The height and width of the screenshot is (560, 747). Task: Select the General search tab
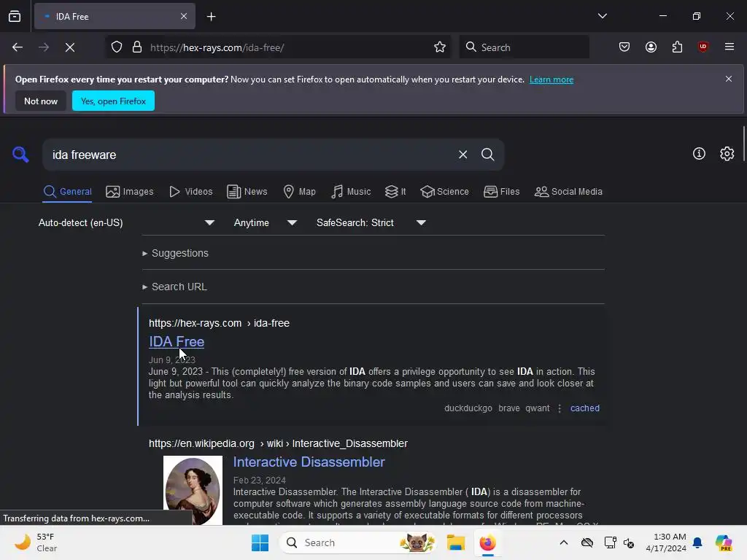67,192
